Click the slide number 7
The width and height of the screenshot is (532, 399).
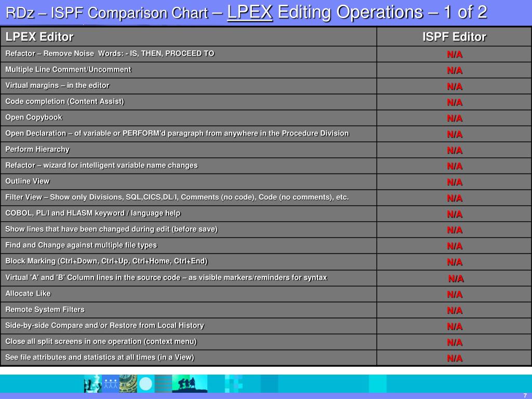tap(525, 395)
